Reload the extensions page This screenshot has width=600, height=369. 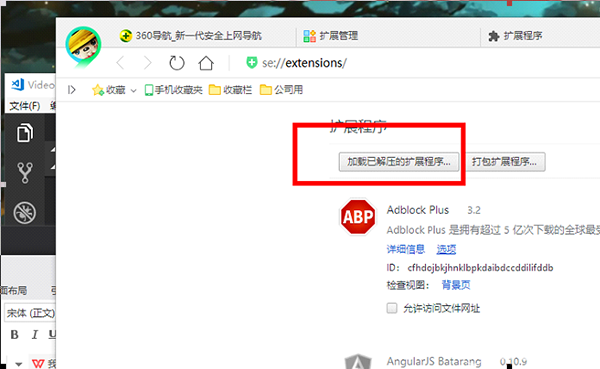click(x=177, y=63)
